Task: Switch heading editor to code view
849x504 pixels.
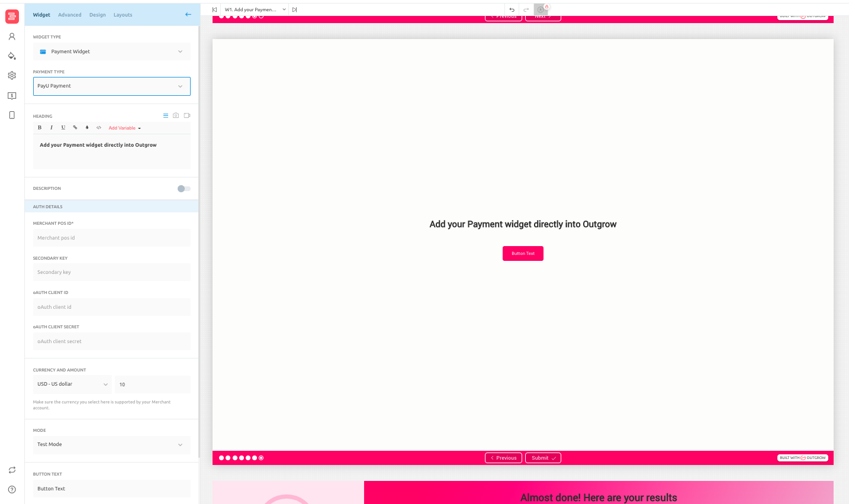Action: 99,128
